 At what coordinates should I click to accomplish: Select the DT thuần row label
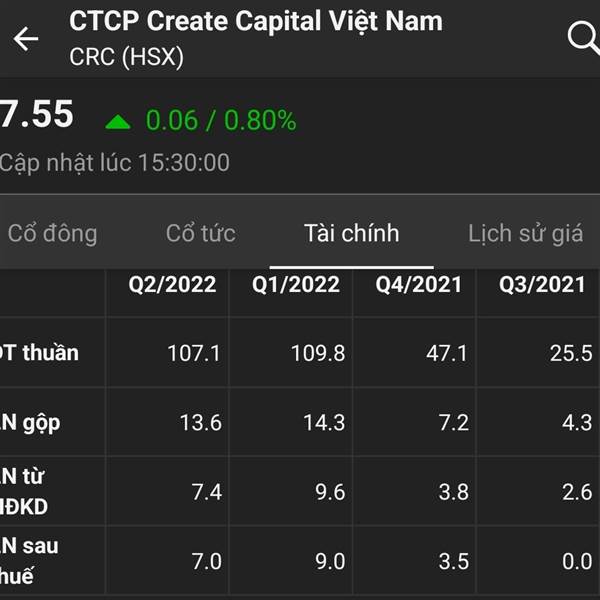(40, 352)
